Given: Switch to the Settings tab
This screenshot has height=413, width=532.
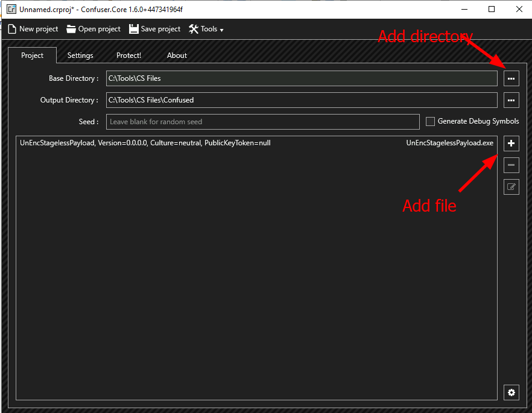Looking at the screenshot, I should coord(80,55).
